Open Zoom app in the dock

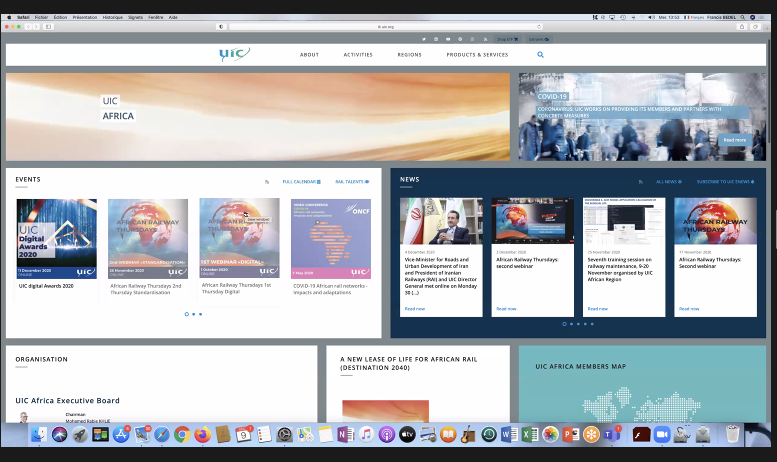pyautogui.click(x=661, y=435)
